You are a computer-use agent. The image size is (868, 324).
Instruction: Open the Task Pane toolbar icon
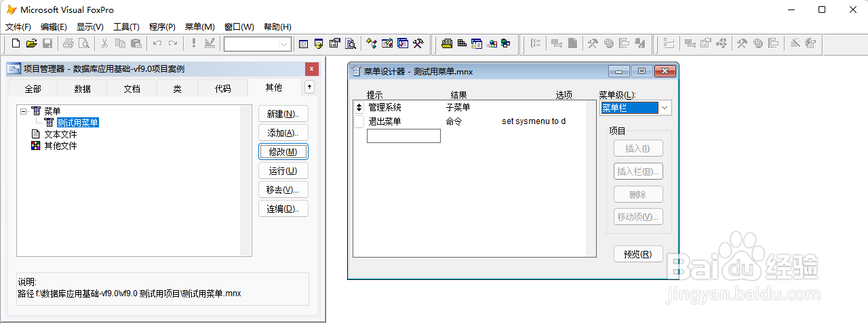(x=403, y=43)
